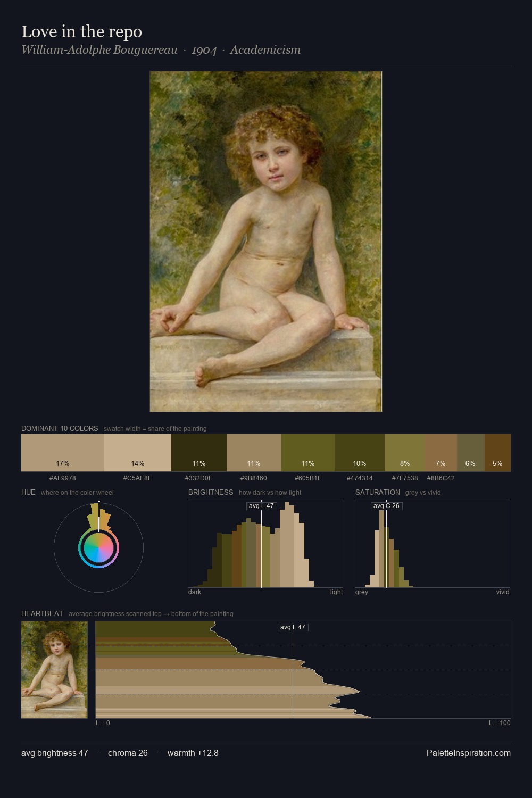532x798 pixels.
Task: Click hex code #9B8460 text
Action: 254,478
